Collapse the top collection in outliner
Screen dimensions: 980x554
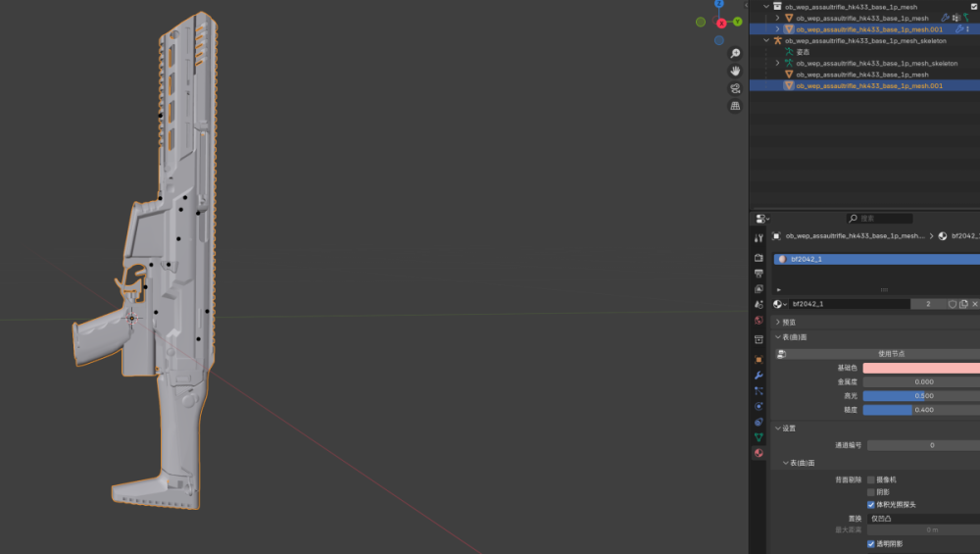[x=766, y=6]
